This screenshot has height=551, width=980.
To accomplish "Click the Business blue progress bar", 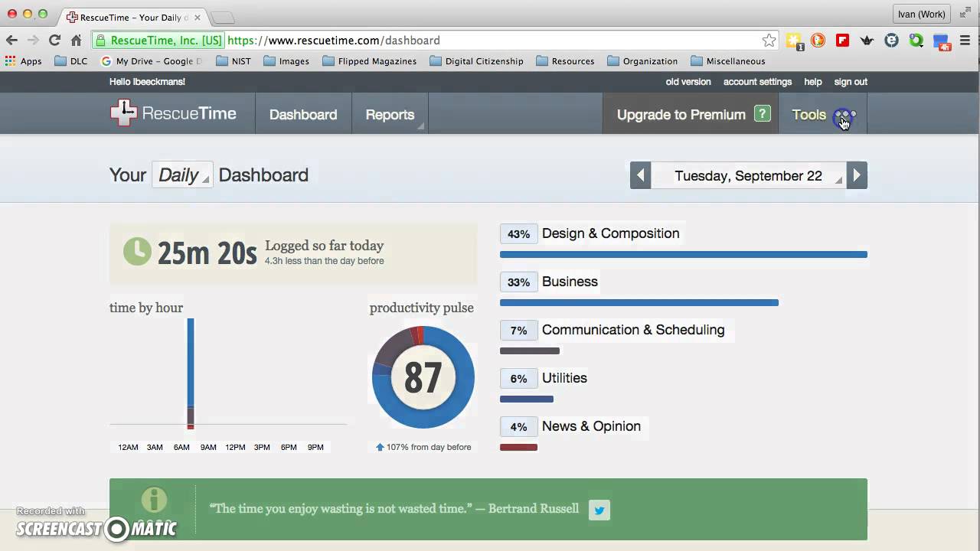I will (639, 302).
